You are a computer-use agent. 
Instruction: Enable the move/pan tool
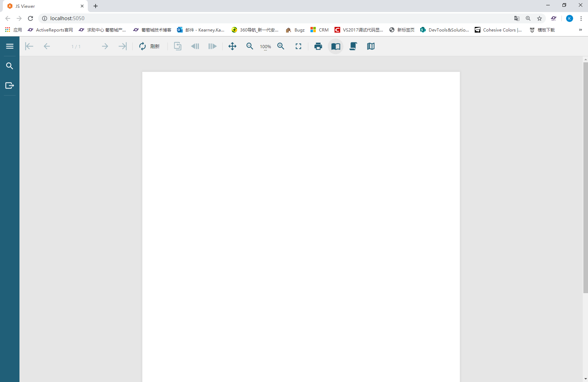pos(233,46)
